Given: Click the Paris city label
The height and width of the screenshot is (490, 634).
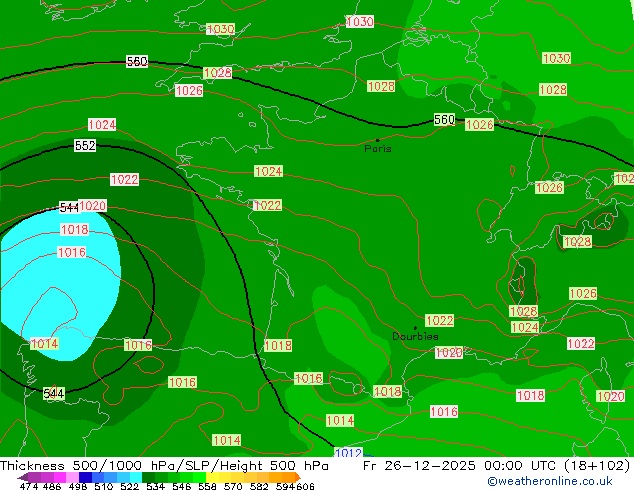Looking at the screenshot, I should coord(378,149).
